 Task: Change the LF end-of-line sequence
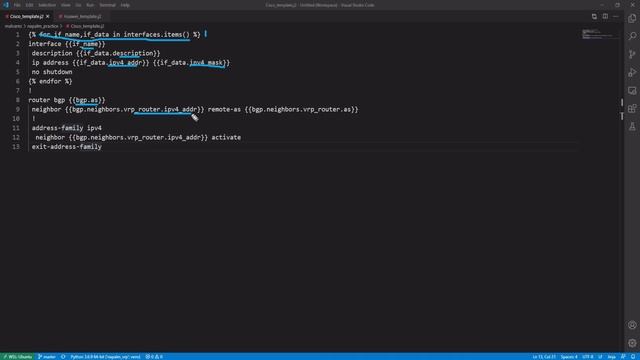point(600,357)
